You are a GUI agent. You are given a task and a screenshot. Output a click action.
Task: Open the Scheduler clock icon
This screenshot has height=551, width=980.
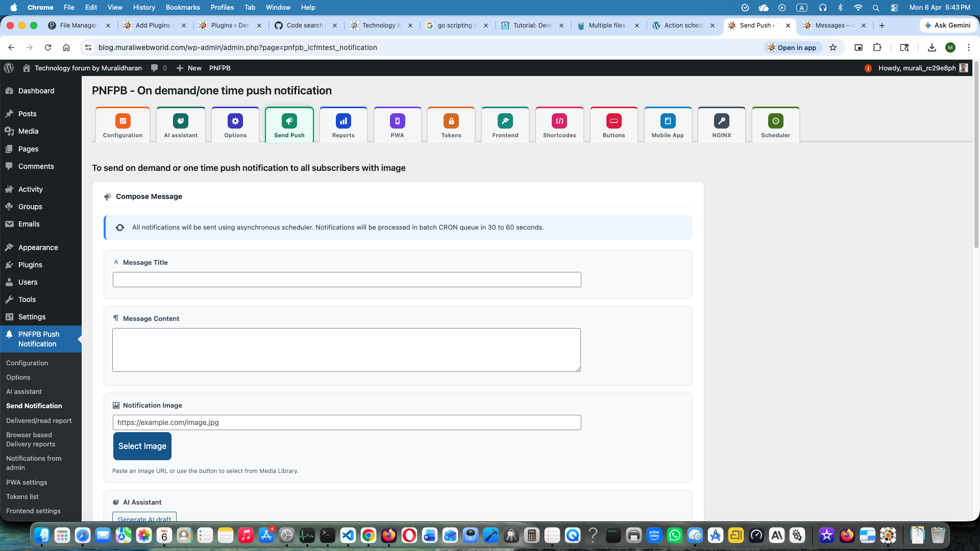click(x=775, y=121)
